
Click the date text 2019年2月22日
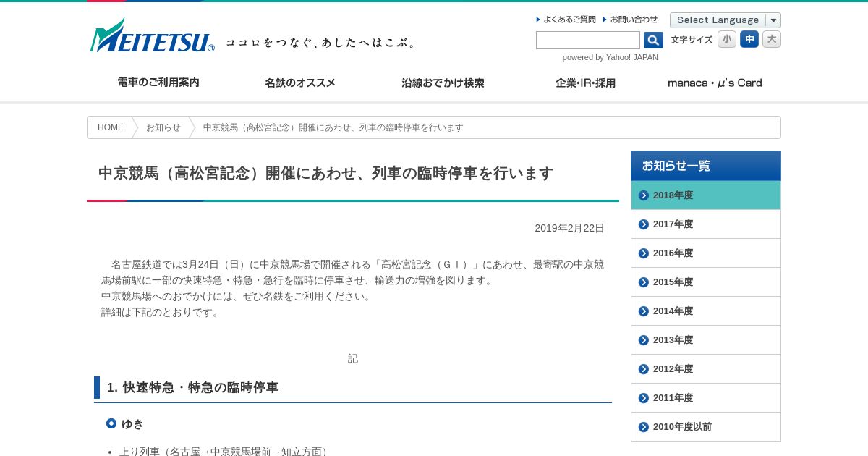pyautogui.click(x=569, y=228)
